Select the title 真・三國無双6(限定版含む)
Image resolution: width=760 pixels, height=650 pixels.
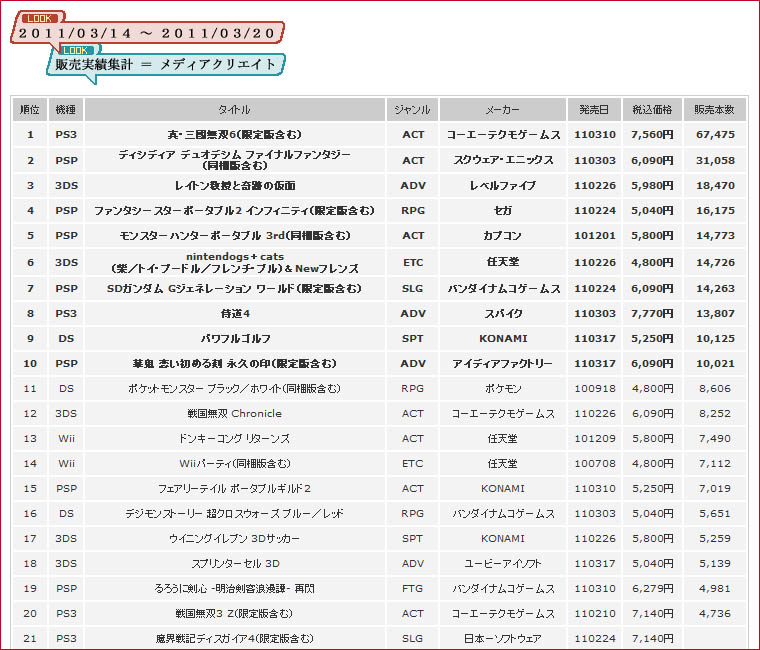(235, 135)
